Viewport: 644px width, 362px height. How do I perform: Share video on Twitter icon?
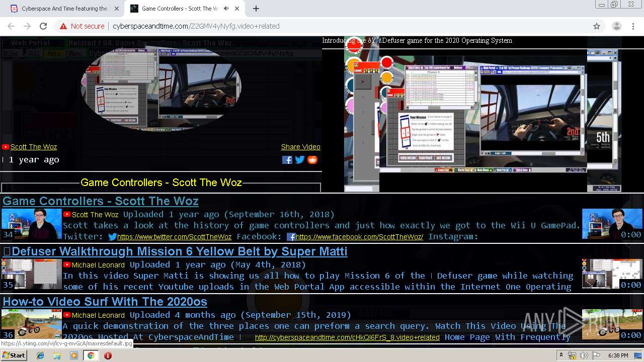tap(300, 160)
